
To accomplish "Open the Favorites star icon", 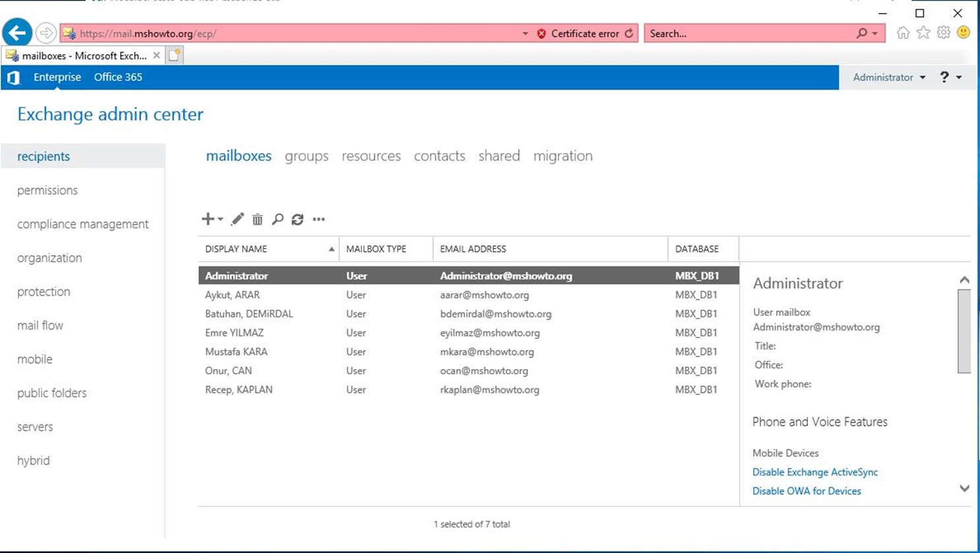I will [x=923, y=33].
